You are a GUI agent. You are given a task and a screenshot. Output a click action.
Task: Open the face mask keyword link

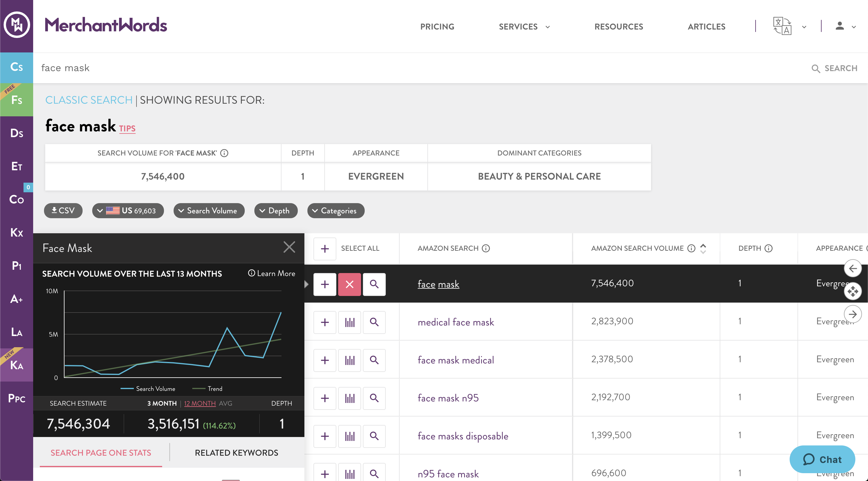coord(438,284)
